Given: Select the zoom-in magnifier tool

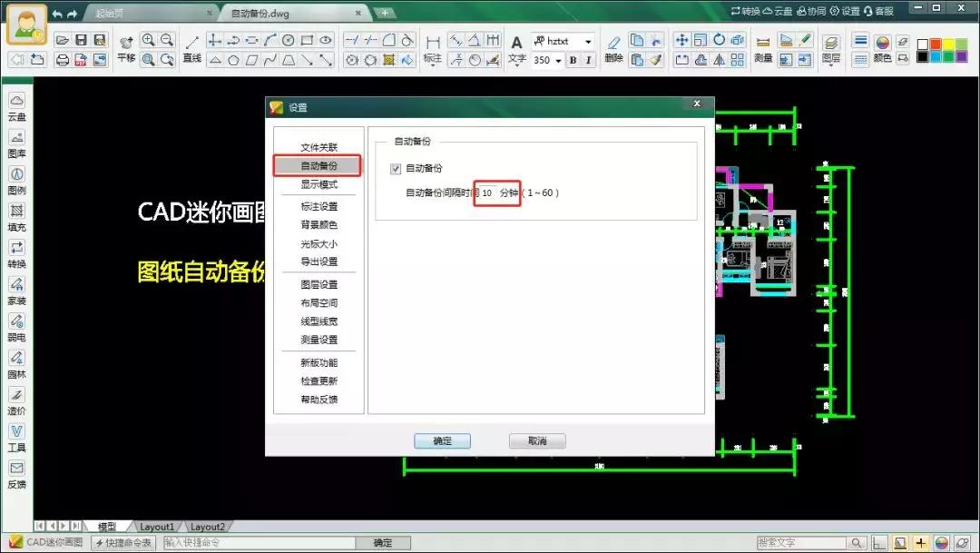Looking at the screenshot, I should coord(148,39).
